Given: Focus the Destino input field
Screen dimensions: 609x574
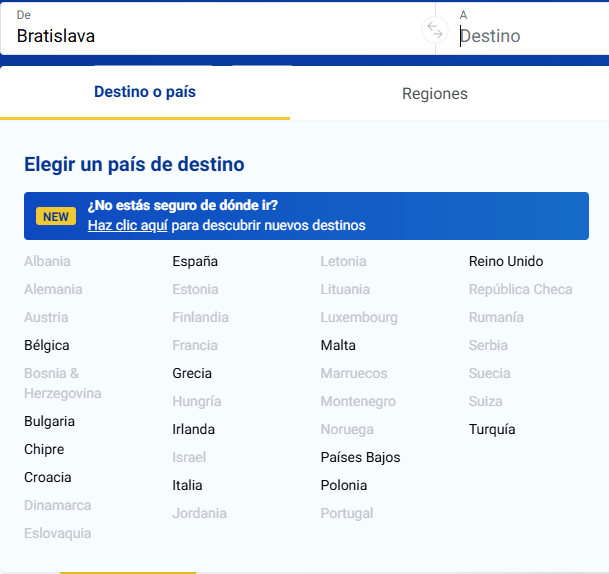Looking at the screenshot, I should click(530, 36).
